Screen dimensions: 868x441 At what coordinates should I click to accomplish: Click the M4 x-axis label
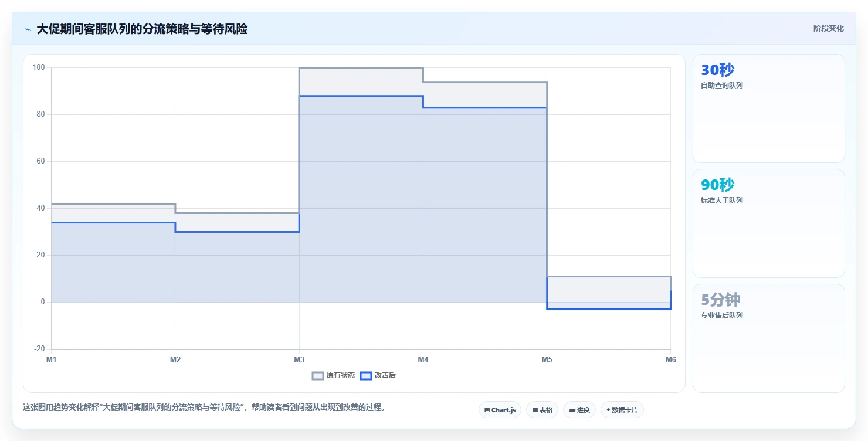click(x=423, y=360)
